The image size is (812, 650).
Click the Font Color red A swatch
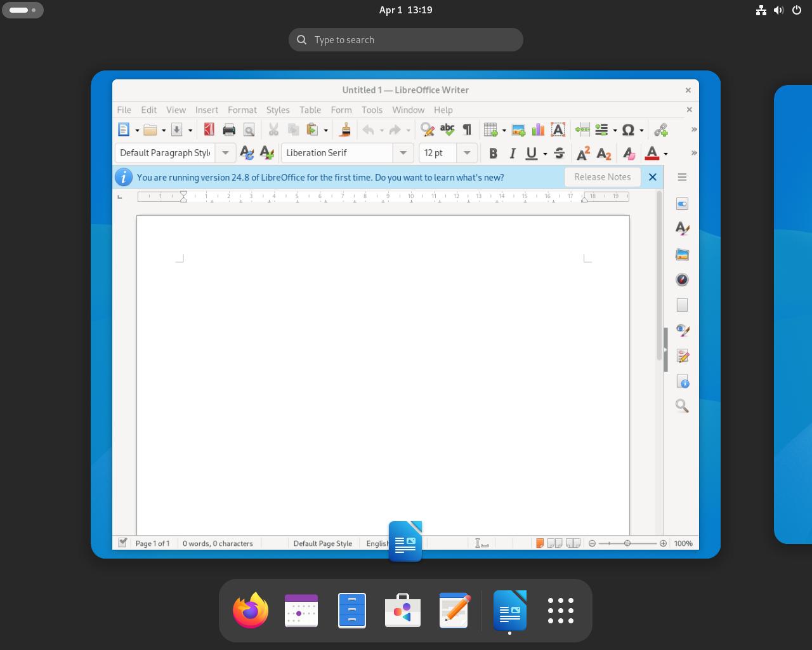tap(652, 153)
